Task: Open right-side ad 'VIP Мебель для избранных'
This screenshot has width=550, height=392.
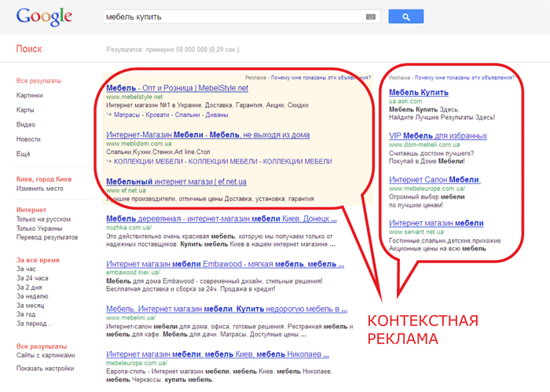Action: point(438,136)
